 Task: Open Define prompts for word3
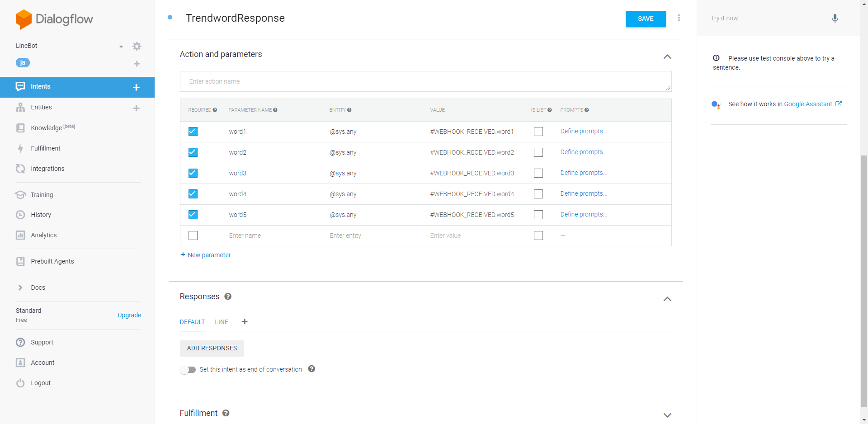point(583,173)
